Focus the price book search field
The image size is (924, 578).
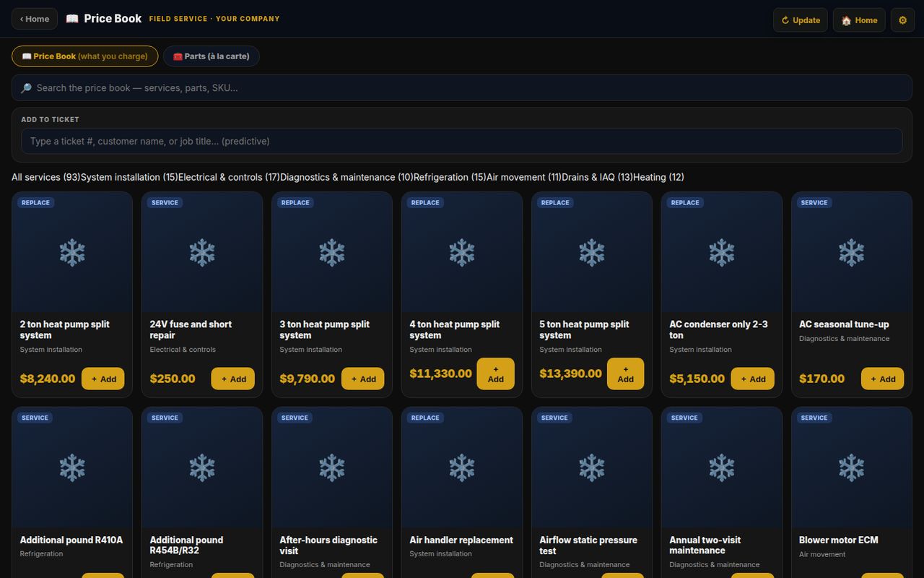(462, 88)
